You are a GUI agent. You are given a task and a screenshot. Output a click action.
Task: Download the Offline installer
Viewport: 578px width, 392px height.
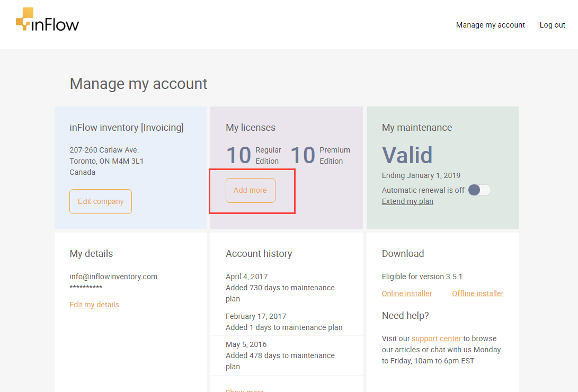coord(477,293)
